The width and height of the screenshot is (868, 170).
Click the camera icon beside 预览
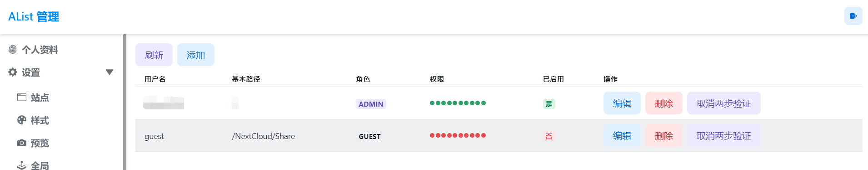coord(22,143)
